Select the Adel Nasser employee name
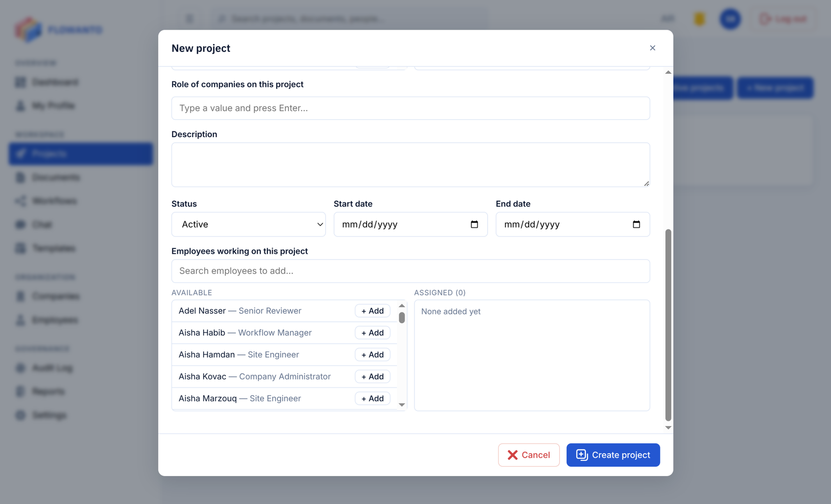This screenshot has height=504, width=831. click(x=202, y=311)
